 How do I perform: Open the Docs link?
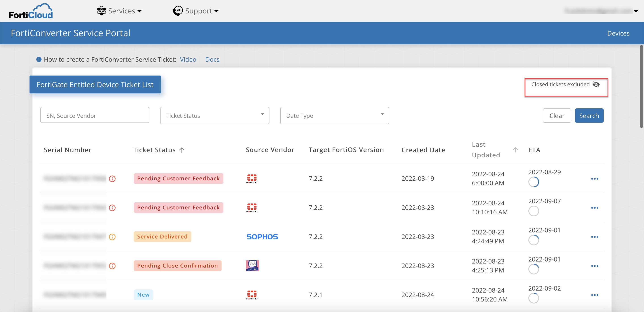212,59
